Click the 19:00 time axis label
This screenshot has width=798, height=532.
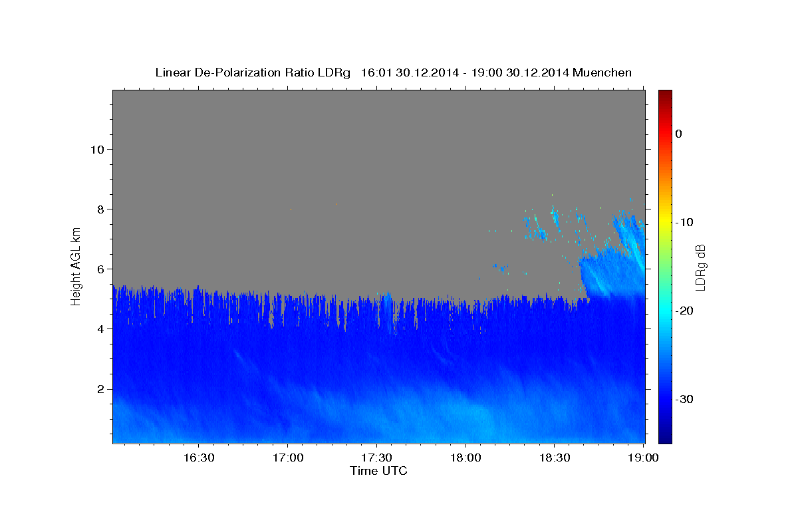[642, 458]
